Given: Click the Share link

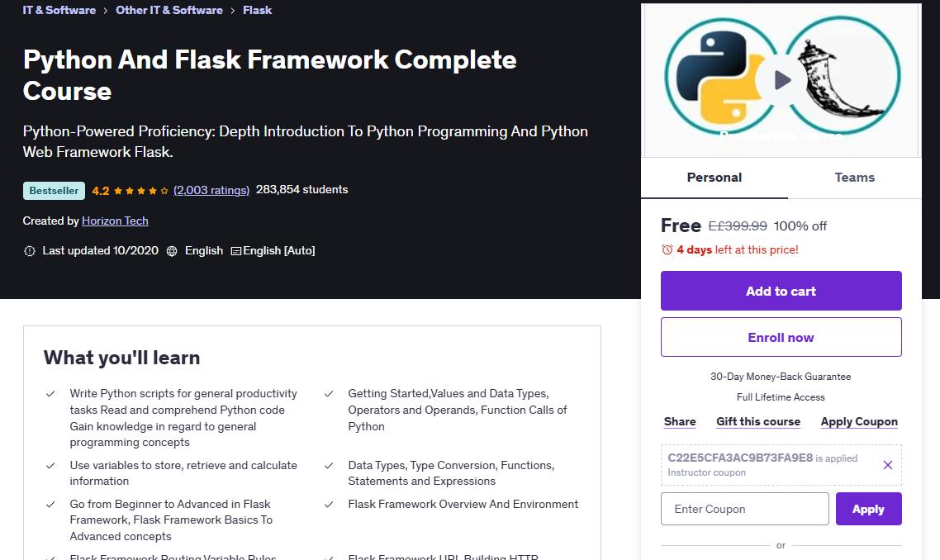Looking at the screenshot, I should (680, 421).
